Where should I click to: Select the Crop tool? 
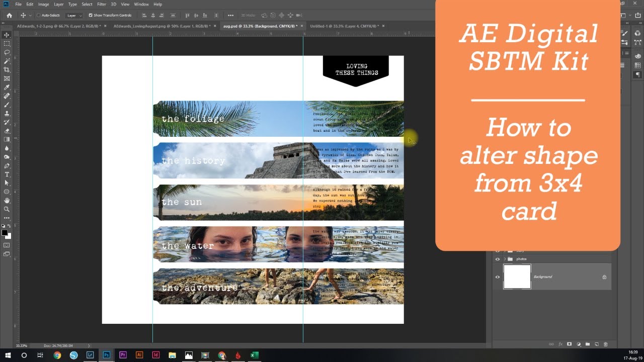(7, 69)
